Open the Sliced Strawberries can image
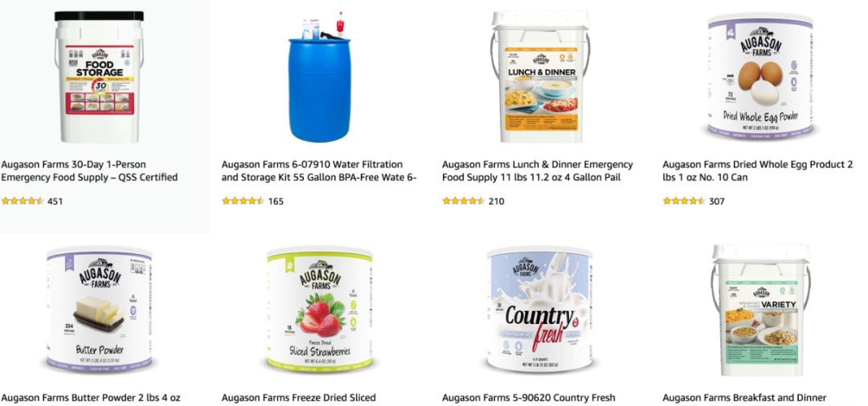 point(319,310)
